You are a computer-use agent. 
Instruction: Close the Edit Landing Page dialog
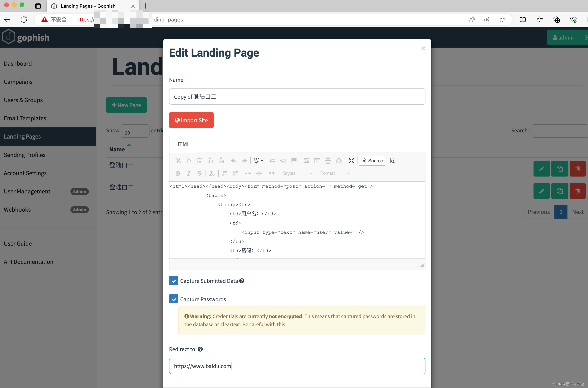click(423, 48)
